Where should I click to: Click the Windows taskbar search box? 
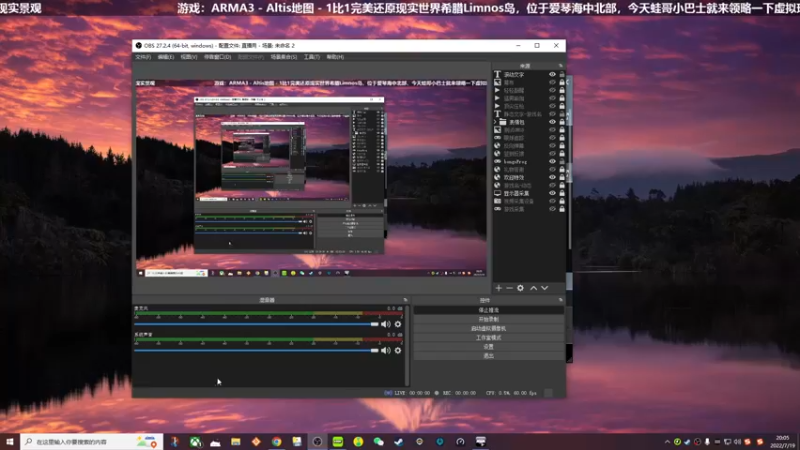point(92,442)
